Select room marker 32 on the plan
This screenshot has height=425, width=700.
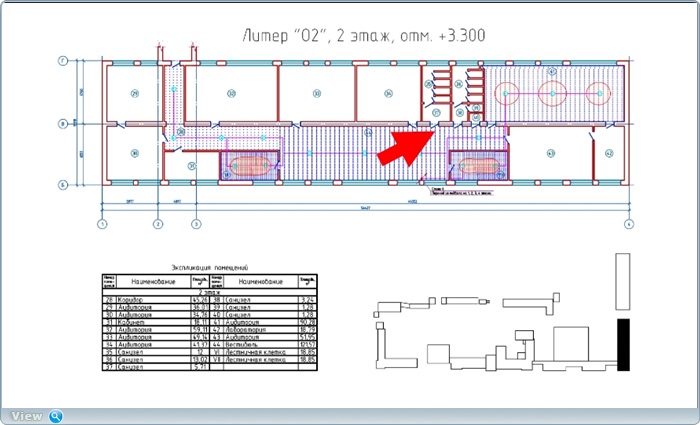(x=231, y=93)
